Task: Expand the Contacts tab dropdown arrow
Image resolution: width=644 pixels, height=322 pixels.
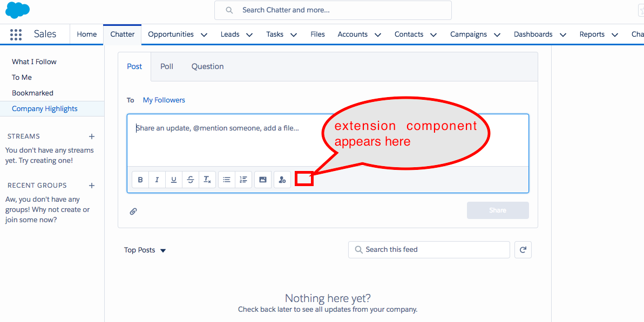Action: (433, 35)
